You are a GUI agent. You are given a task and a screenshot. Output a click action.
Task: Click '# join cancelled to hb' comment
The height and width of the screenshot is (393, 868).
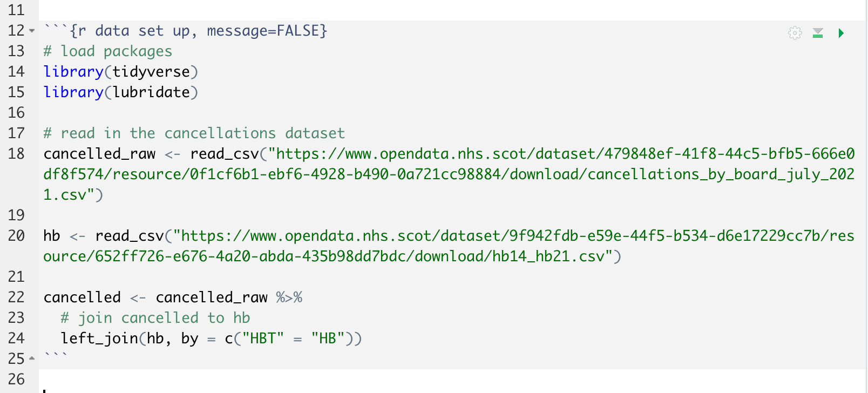[x=155, y=318]
